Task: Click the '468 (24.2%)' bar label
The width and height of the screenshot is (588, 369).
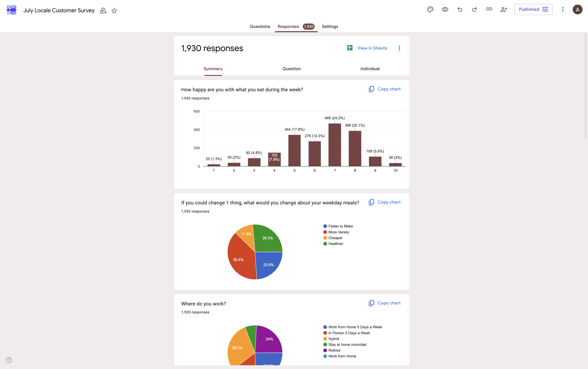Action: coord(334,118)
